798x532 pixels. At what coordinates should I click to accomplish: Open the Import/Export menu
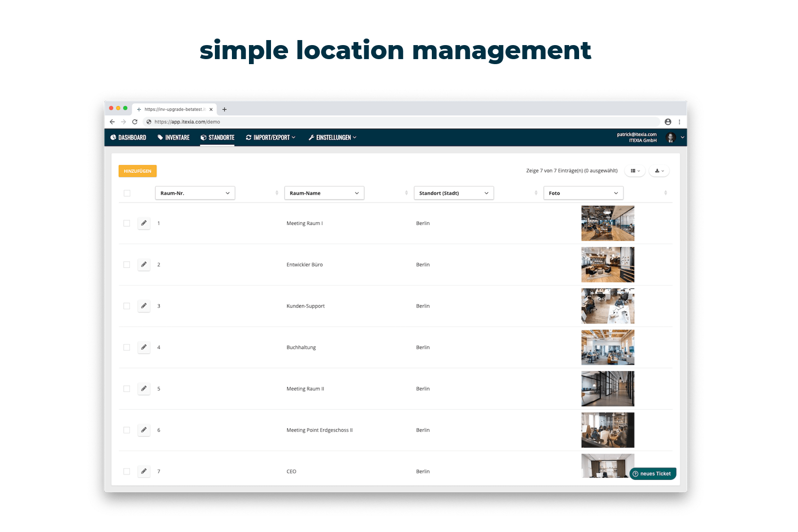point(271,137)
